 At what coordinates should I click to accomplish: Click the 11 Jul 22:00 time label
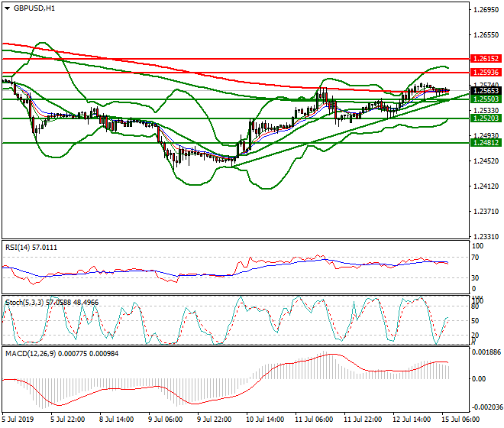pos(363,420)
